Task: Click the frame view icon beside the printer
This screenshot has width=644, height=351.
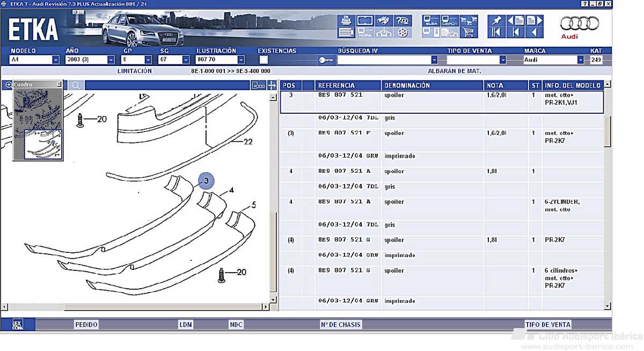Action: [x=365, y=20]
